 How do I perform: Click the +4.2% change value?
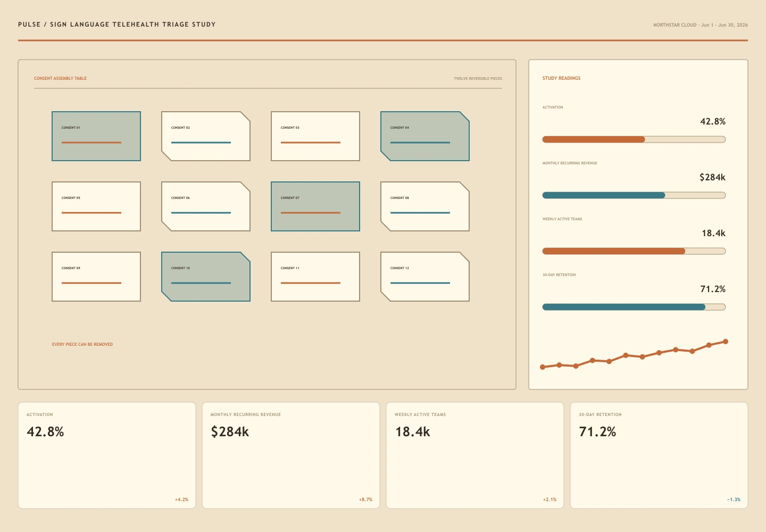[181, 500]
